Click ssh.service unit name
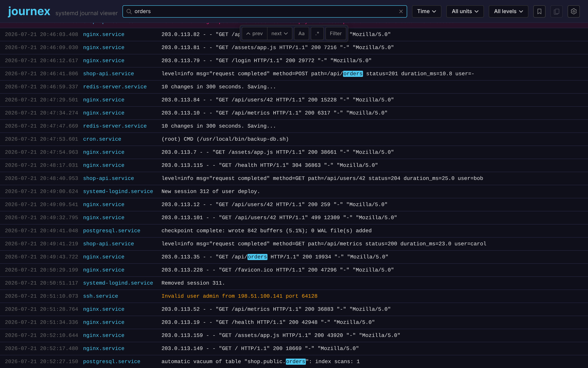The image size is (588, 368). (100, 296)
